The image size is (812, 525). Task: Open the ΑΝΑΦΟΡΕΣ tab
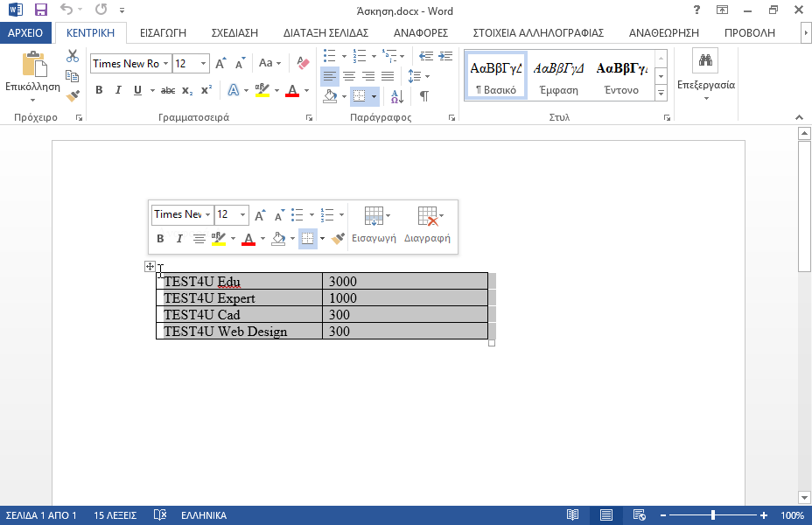pos(421,32)
